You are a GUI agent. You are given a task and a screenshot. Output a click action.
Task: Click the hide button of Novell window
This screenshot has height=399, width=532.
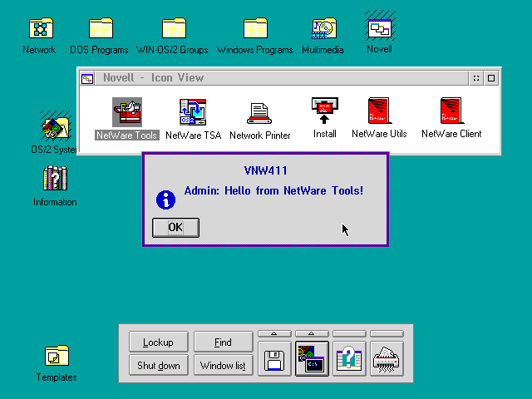476,78
